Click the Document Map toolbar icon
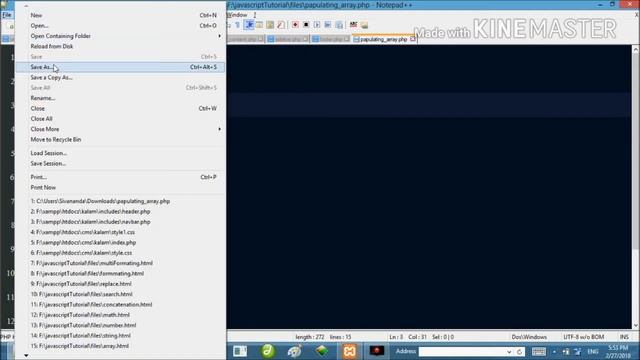The width and height of the screenshot is (640, 360). 270,25
